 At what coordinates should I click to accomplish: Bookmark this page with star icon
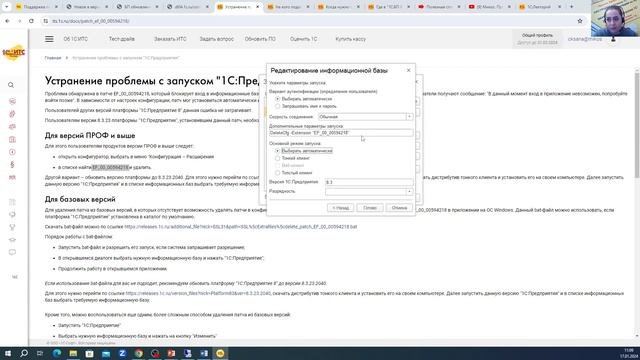[x=580, y=21]
